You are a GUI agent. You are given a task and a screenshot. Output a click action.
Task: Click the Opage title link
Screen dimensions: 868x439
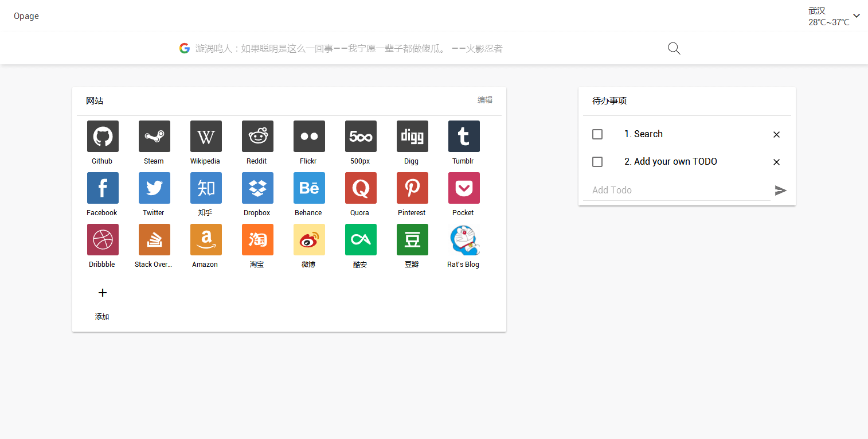coord(26,16)
